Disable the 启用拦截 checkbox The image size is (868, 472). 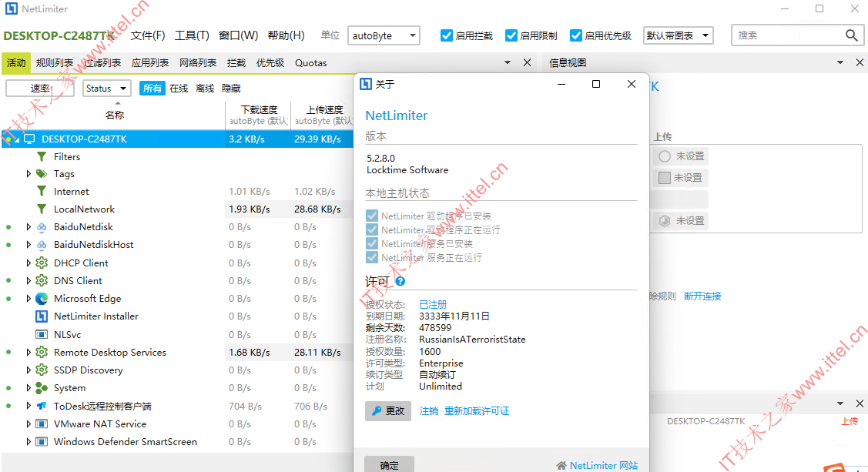pos(445,35)
